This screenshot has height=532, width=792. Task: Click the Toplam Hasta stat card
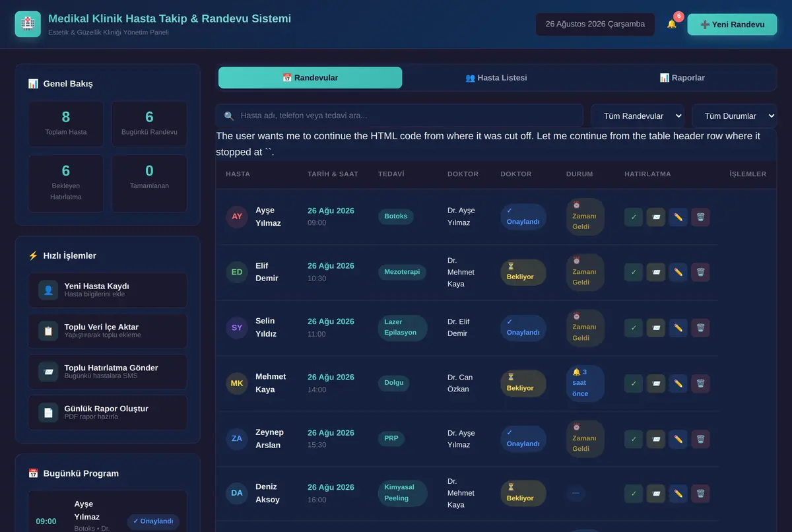[x=66, y=123]
